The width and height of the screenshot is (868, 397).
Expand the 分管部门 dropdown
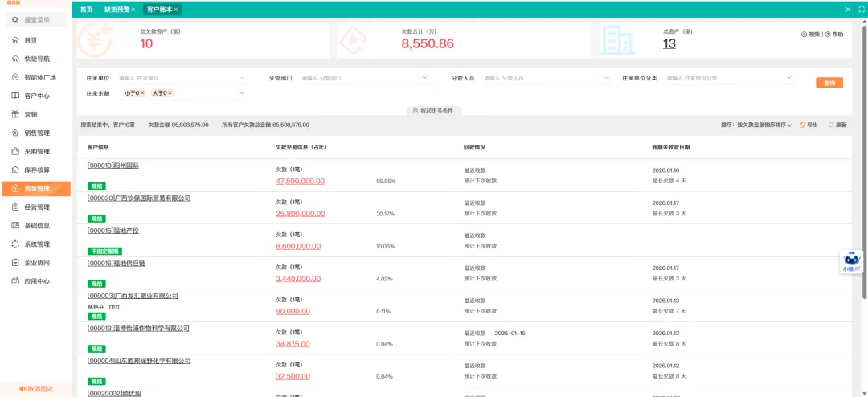(x=424, y=77)
